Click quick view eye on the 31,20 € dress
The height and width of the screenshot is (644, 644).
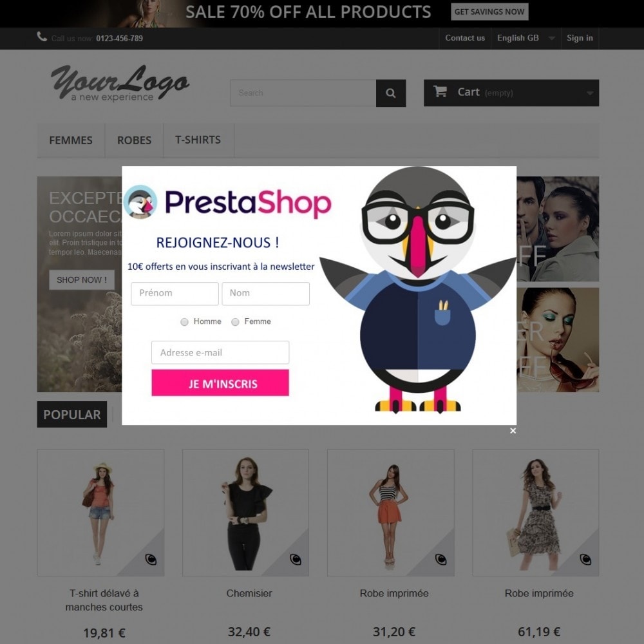440,560
